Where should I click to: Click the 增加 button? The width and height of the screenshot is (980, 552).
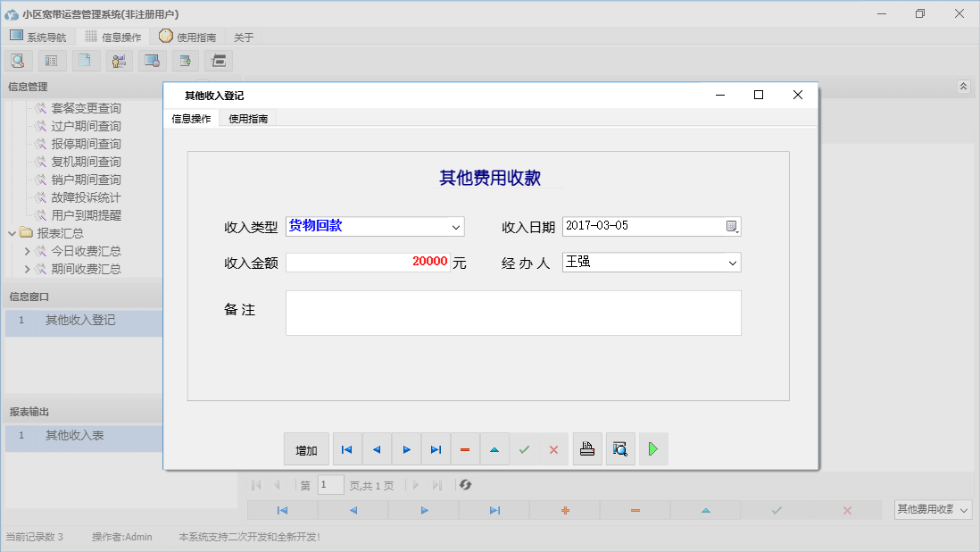click(x=306, y=449)
